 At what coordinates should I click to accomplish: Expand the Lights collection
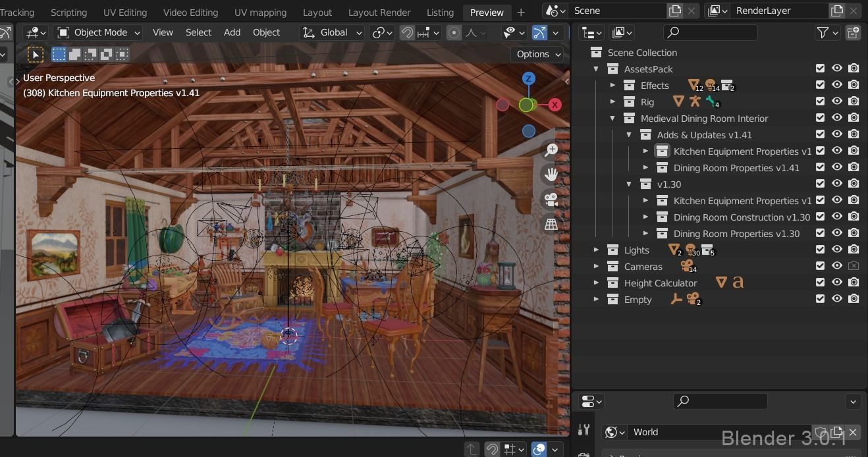pyautogui.click(x=596, y=250)
